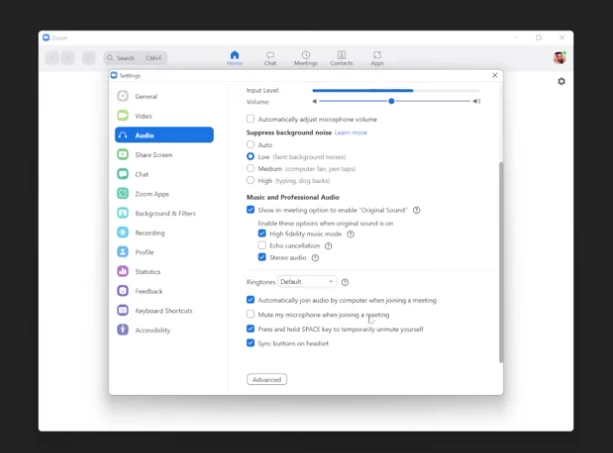Click the microphone Volume slider handle
The height and width of the screenshot is (453, 613).
[391, 101]
